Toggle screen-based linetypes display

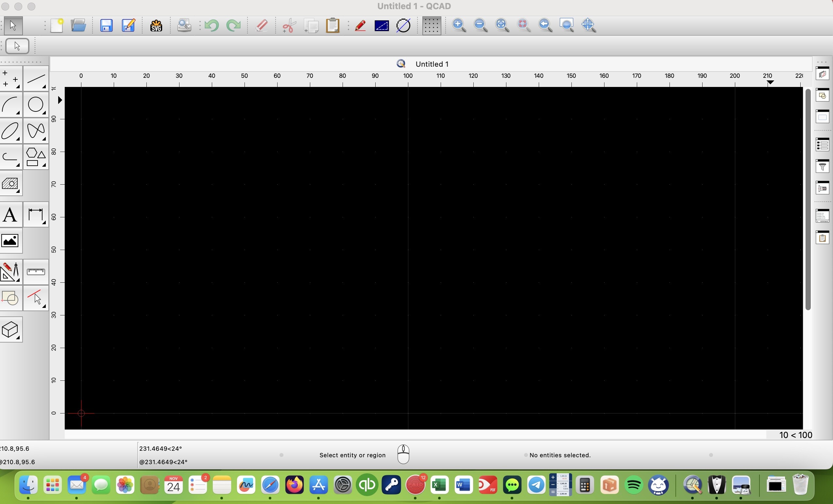coord(381,26)
